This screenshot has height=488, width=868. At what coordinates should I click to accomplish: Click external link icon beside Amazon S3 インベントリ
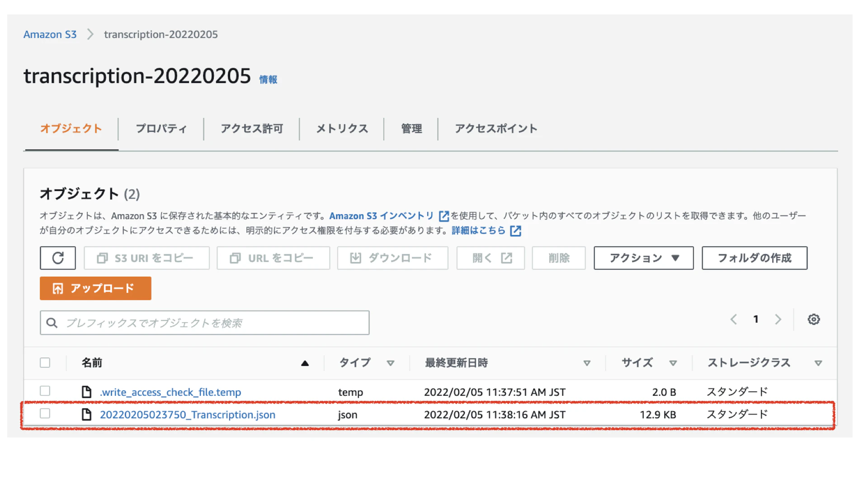click(444, 216)
